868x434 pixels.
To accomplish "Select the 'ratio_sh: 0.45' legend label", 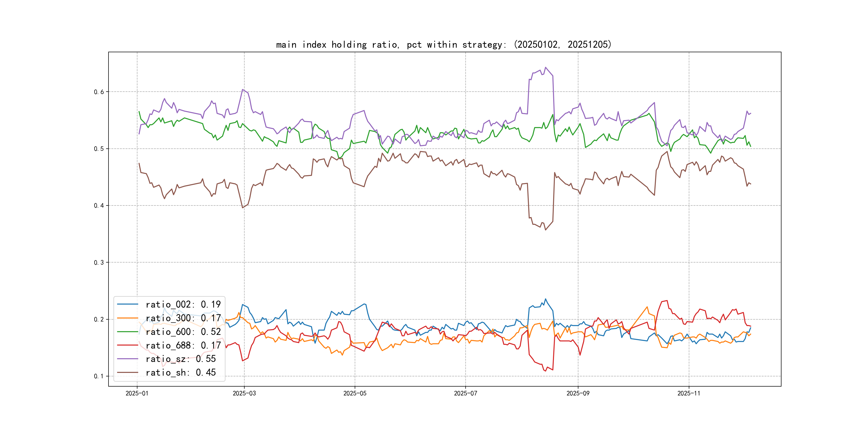I will click(x=181, y=372).
